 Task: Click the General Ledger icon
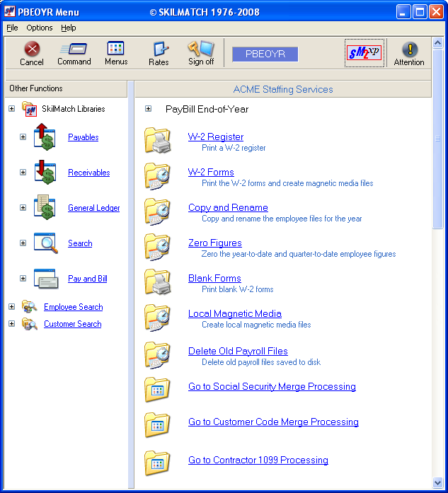point(45,207)
